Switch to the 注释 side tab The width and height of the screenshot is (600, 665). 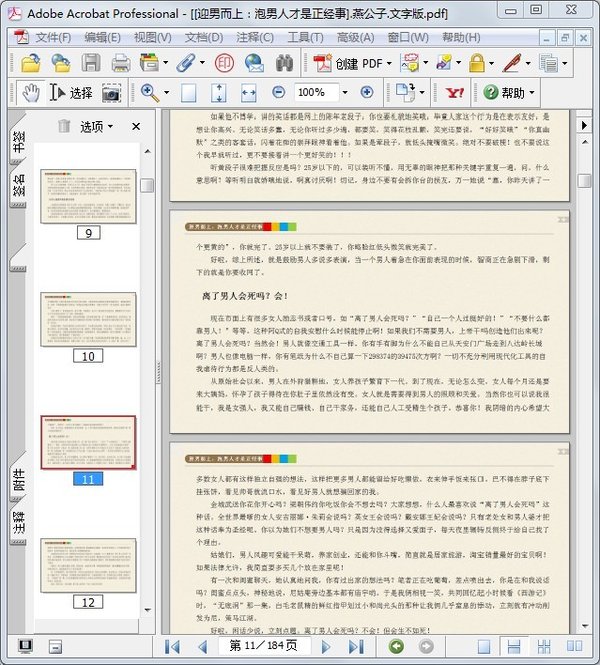(18, 522)
